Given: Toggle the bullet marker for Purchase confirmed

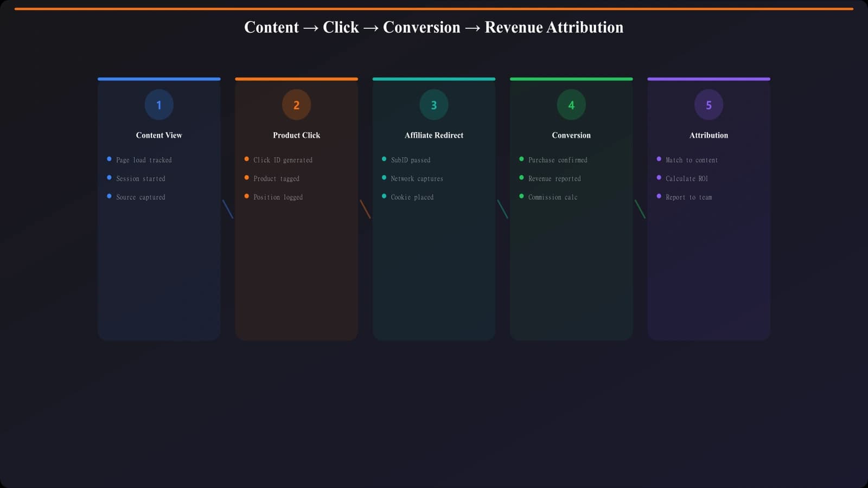Looking at the screenshot, I should (521, 159).
